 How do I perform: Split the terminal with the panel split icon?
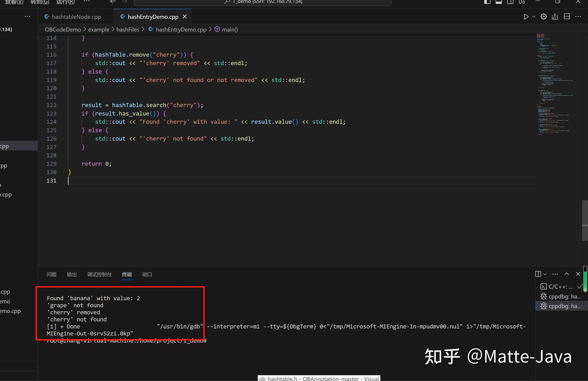[538, 274]
